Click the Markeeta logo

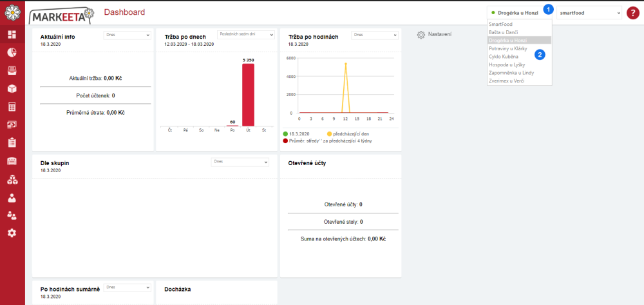(62, 15)
